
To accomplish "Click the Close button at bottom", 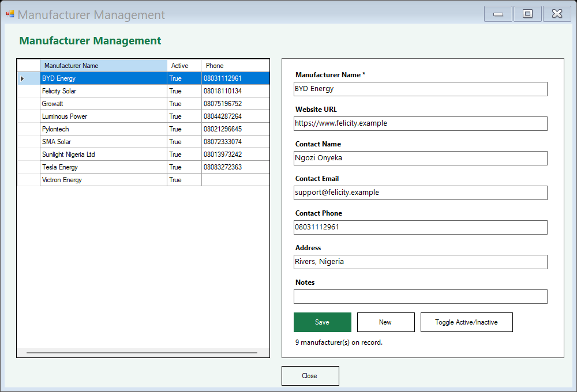I will [310, 376].
